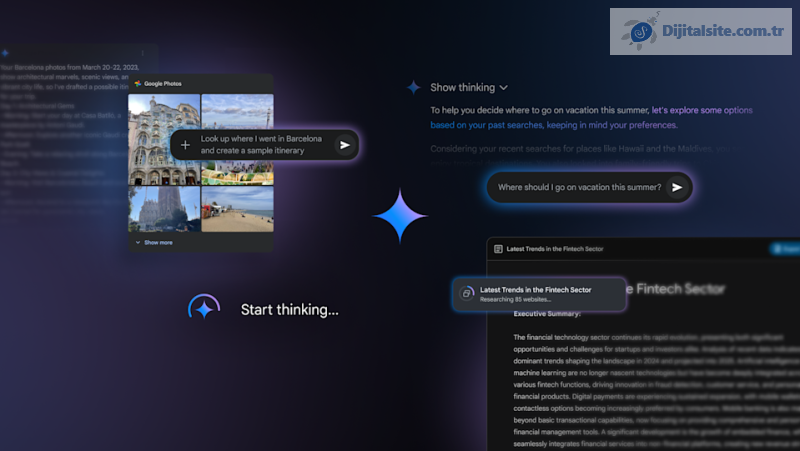The image size is (800, 451).
Task: Click the sparkle icon beside Start thinking
Action: click(204, 309)
